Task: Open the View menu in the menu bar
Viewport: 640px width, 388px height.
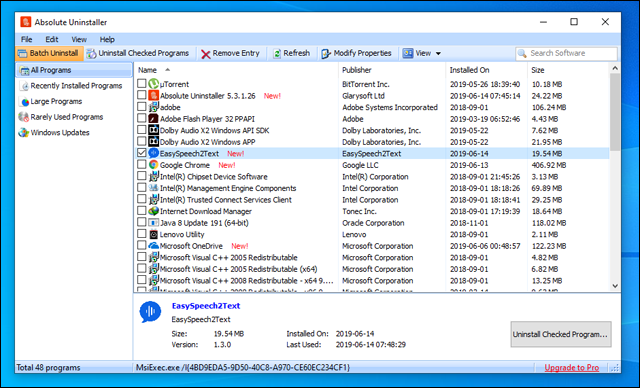Action: pos(79,40)
